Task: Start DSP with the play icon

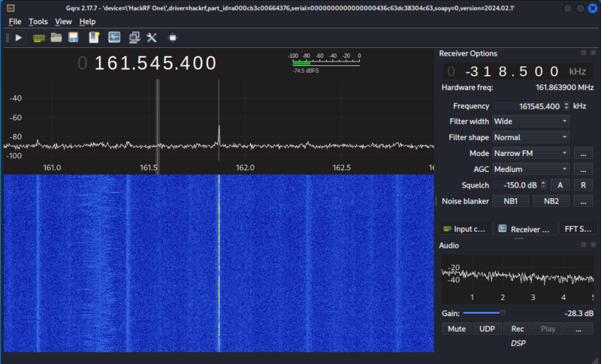Action: point(18,38)
